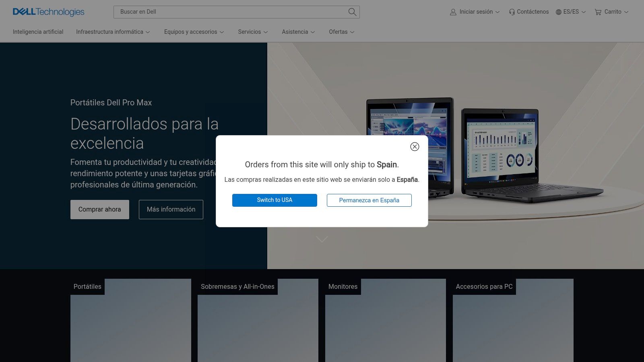Open Accesorios para PC card
The image size is (644, 362).
coord(513,320)
